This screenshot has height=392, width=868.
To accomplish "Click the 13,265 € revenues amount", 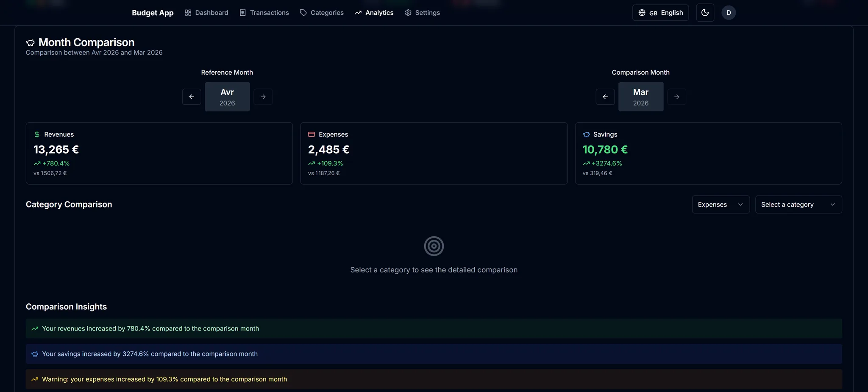I will click(x=56, y=150).
